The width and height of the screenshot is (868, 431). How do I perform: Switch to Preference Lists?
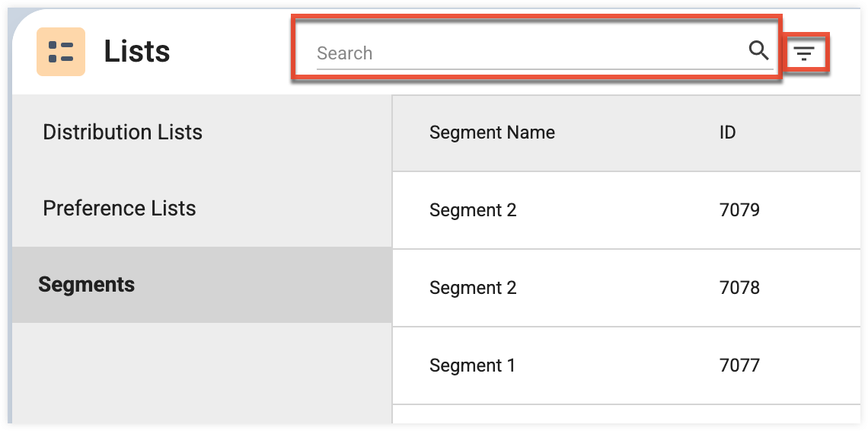(x=202, y=209)
